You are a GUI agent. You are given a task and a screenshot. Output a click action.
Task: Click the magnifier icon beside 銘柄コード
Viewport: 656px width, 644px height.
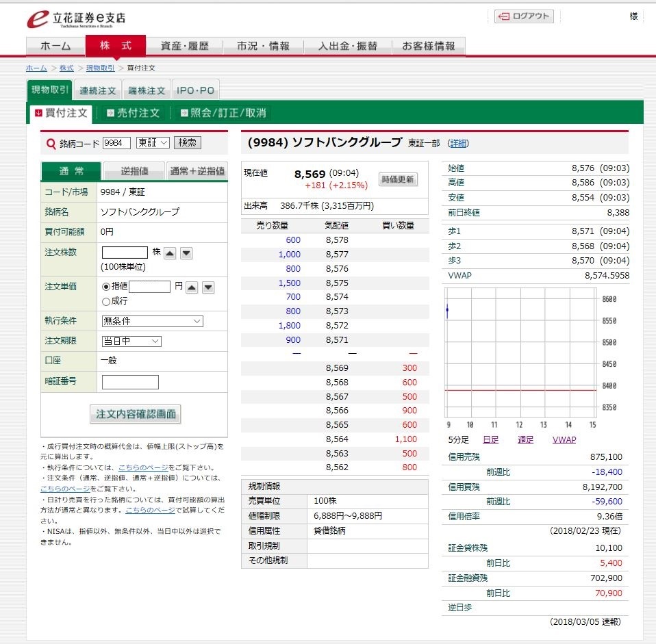(x=51, y=144)
